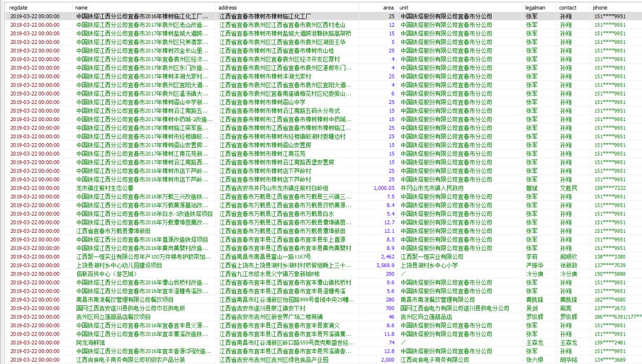Select phone cell 137****2672
This screenshot has width=642, height=364.
tap(610, 308)
